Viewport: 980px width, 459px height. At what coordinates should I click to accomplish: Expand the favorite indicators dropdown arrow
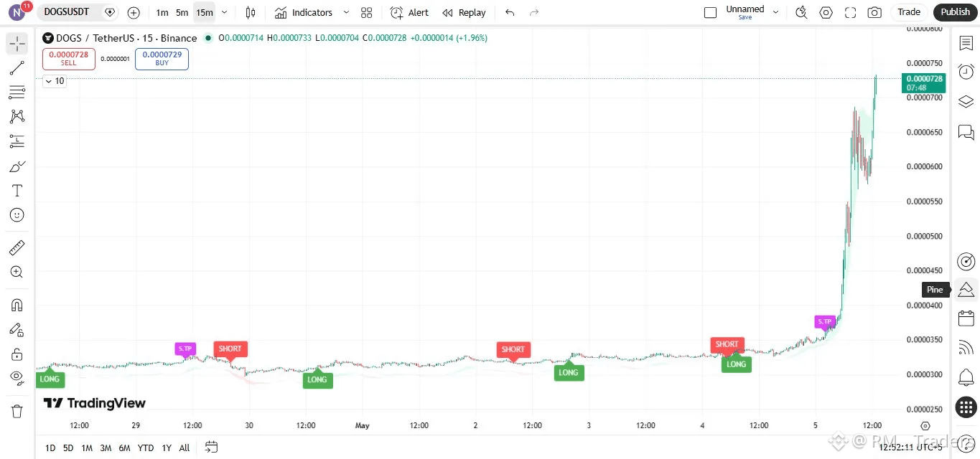tap(346, 12)
